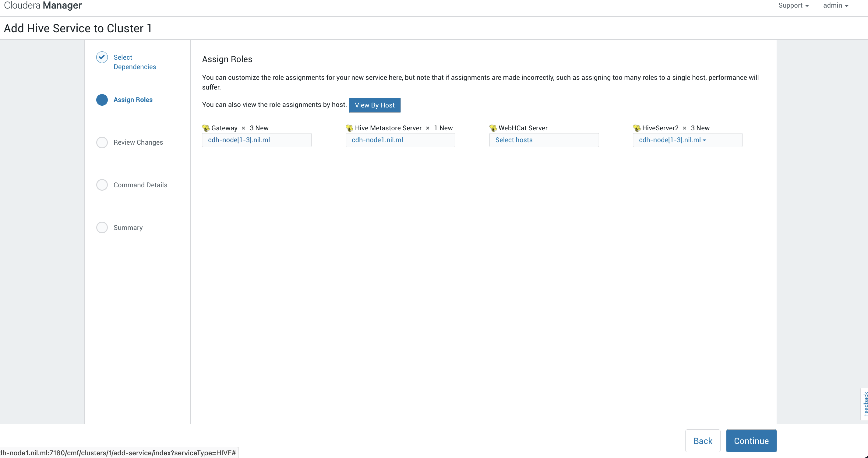This screenshot has width=868, height=458.
Task: Open the Support dropdown menu
Action: [793, 5]
